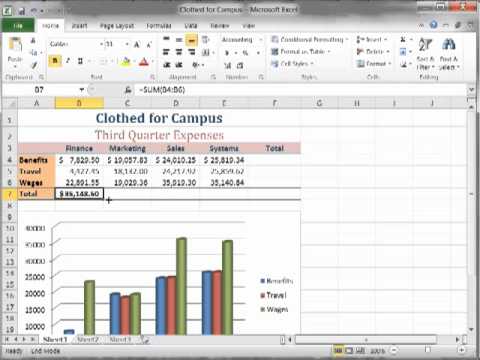This screenshot has width=480, height=360.
Task: Click the Merge and Center icon
Action: [x=206, y=52]
